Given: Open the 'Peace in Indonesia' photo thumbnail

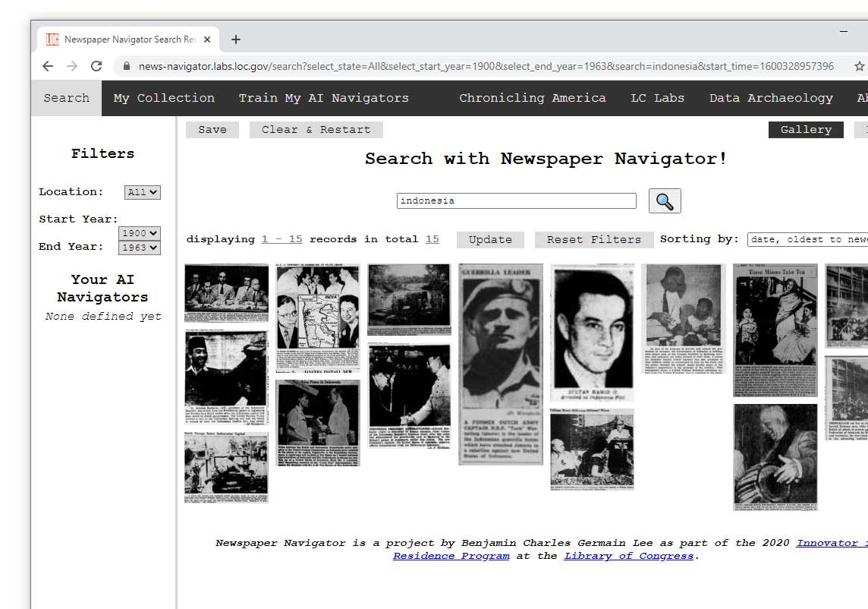Looking at the screenshot, I should click(x=319, y=423).
